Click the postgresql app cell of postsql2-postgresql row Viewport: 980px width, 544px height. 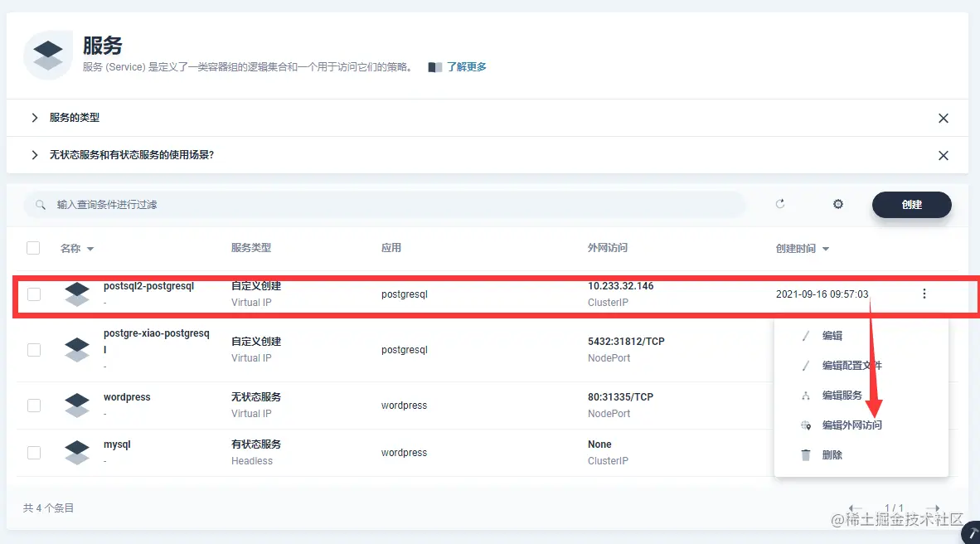405,294
